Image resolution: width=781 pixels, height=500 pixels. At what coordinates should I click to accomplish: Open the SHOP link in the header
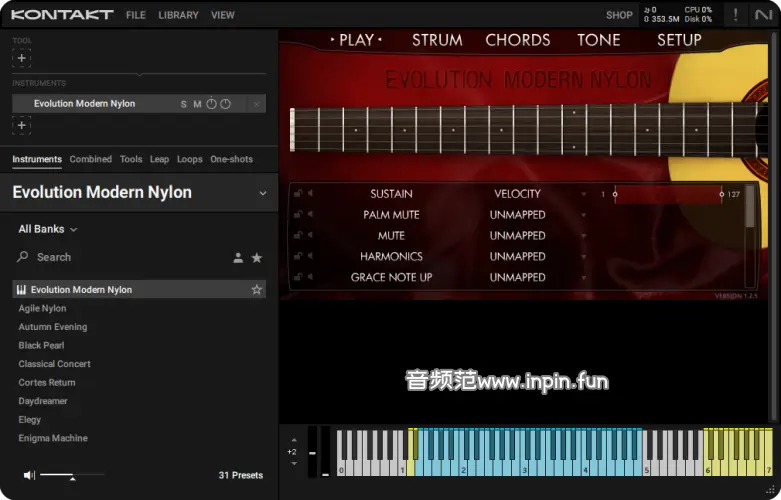619,15
